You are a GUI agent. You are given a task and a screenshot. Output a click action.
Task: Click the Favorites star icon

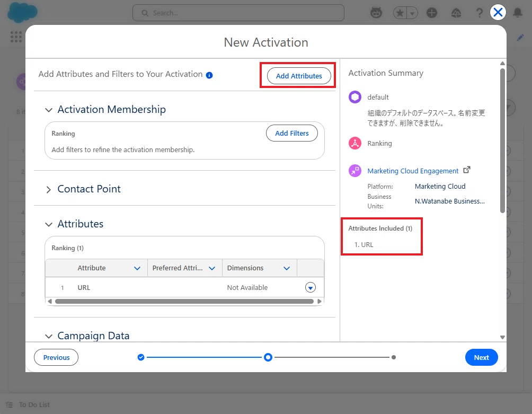(x=400, y=13)
